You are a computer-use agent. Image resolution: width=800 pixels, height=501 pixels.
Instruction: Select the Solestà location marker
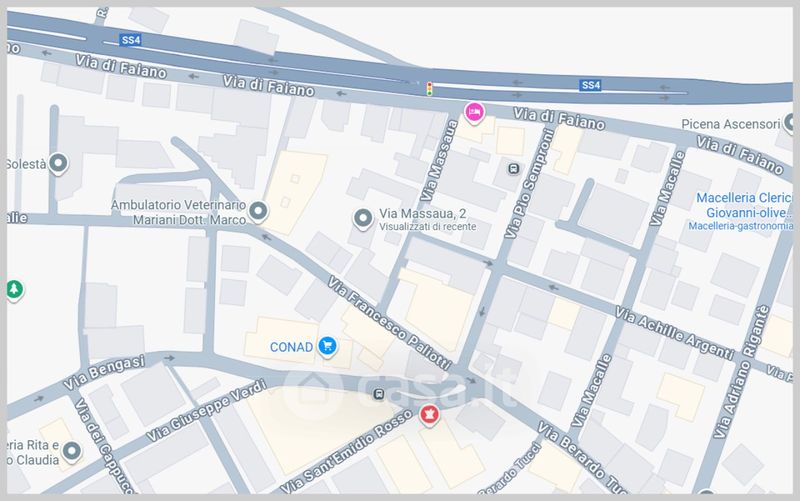coord(58,162)
